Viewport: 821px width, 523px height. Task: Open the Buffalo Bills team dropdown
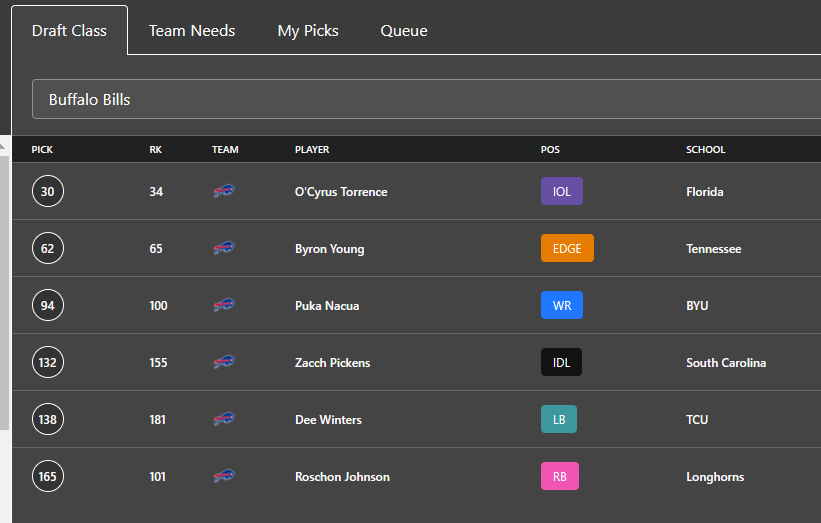click(426, 99)
